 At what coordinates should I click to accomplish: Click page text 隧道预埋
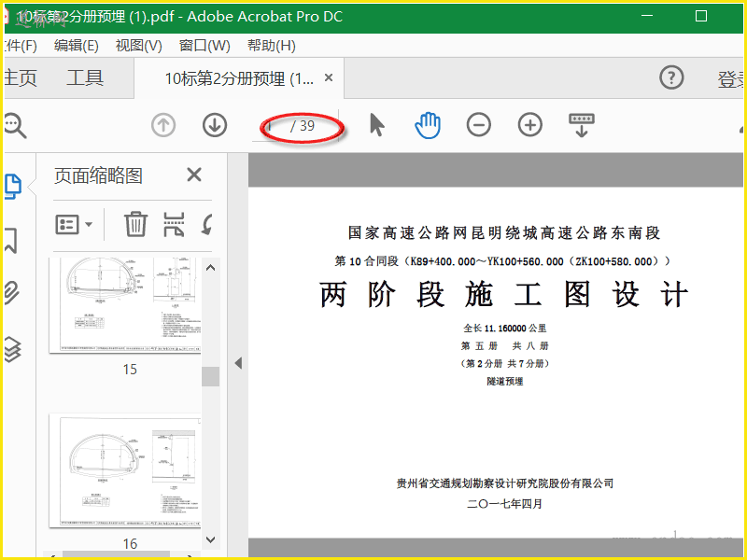[x=505, y=382]
